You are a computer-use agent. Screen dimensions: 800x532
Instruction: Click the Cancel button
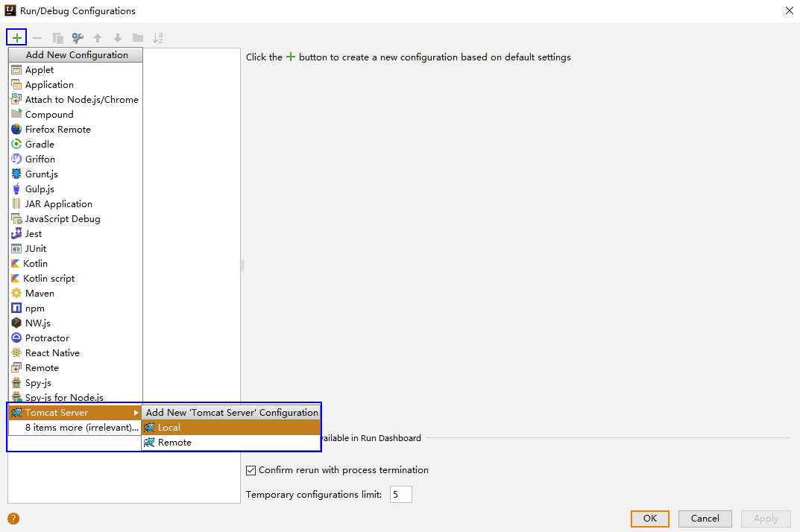coord(705,519)
